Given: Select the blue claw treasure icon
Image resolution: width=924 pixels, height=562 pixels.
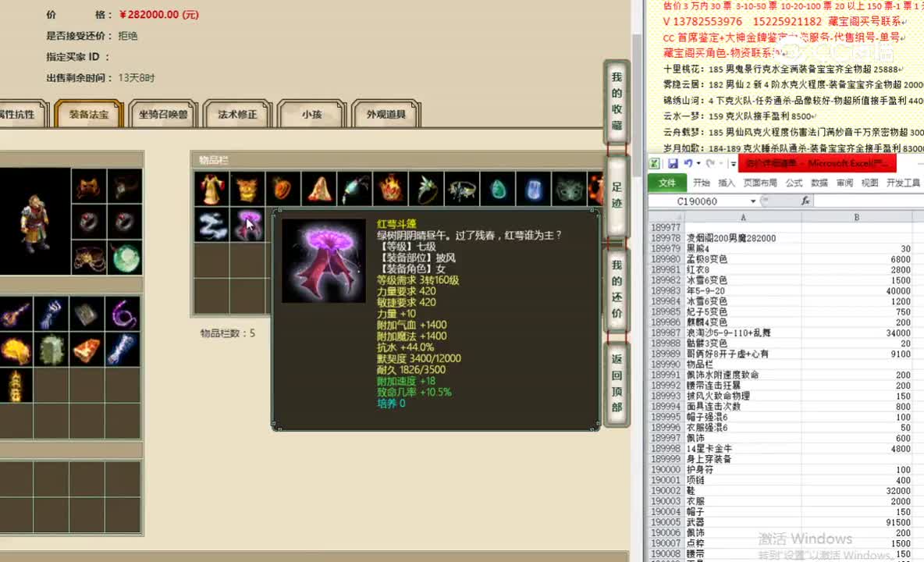Looking at the screenshot, I should [x=52, y=314].
